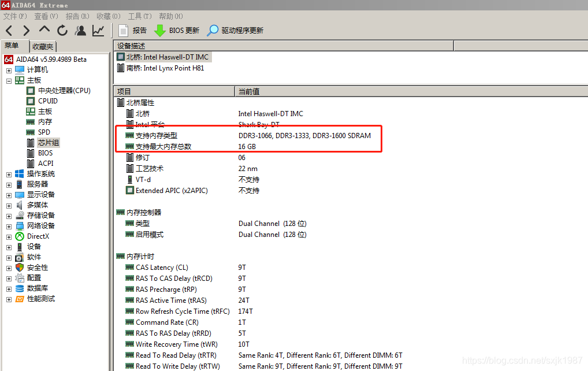Screen dimensions: 588x371
Task: Click the 当前值 column header
Action: pos(411,91)
